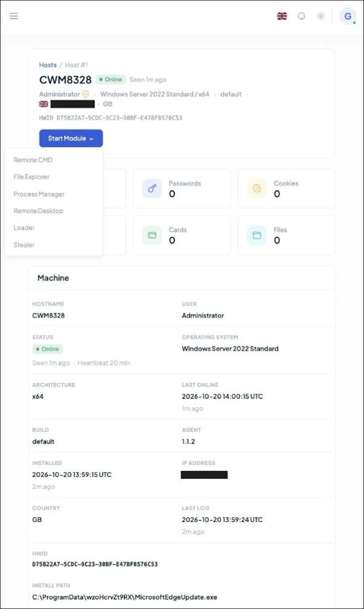This screenshot has width=364, height=609.
Task: Click the hostname value CWM8328 in Machine
Action: (x=49, y=316)
